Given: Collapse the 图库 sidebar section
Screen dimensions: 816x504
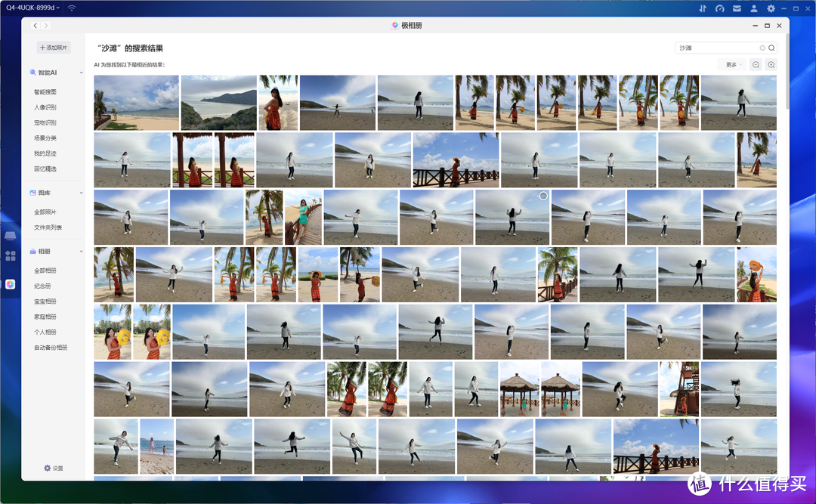Looking at the screenshot, I should click(81, 193).
